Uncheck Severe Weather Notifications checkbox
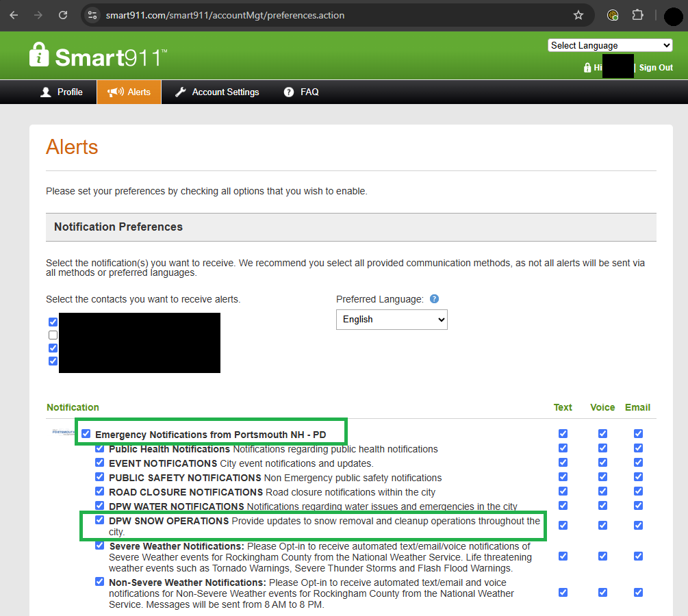 [x=99, y=546]
